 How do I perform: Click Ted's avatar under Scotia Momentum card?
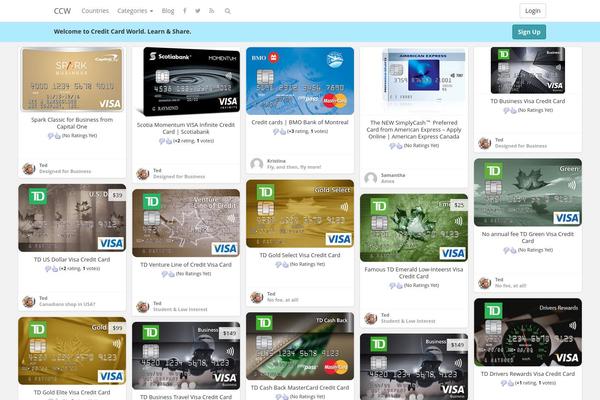coord(143,174)
